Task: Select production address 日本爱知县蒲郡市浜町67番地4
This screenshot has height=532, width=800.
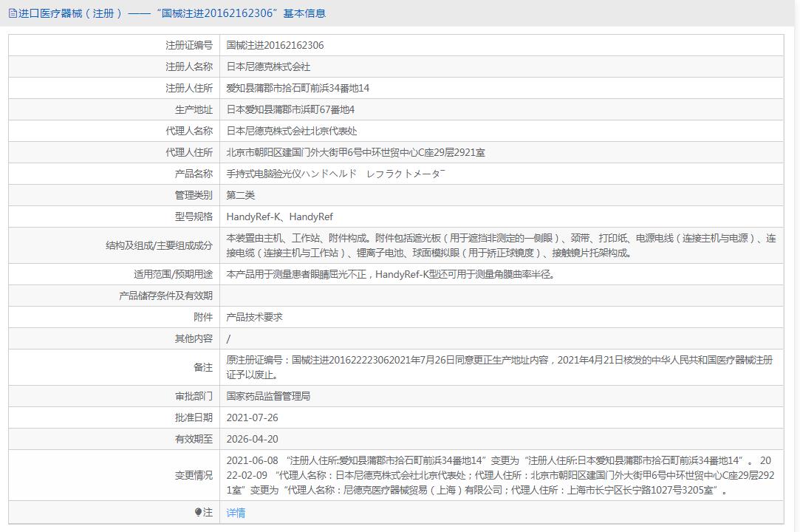Action: pyautogui.click(x=290, y=110)
